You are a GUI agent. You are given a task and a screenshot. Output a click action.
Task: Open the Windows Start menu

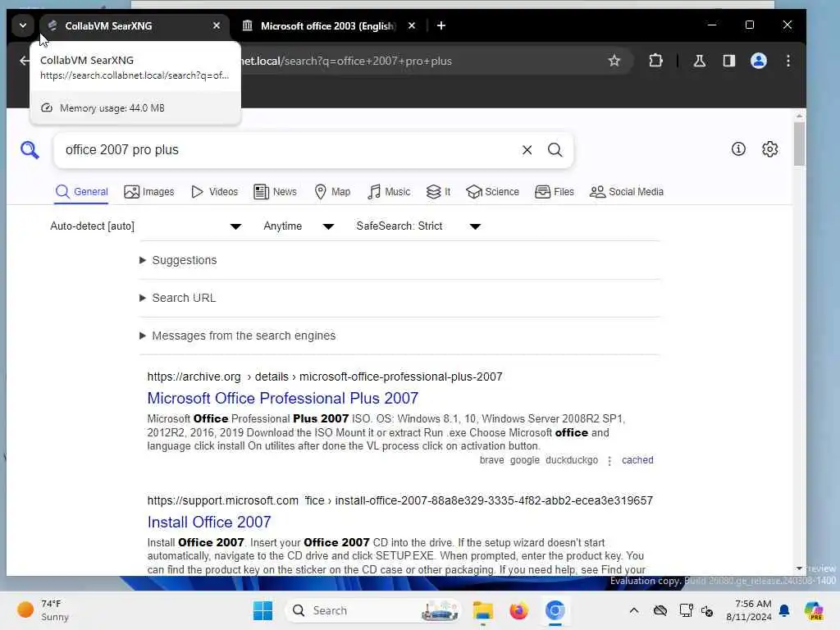[x=262, y=610]
